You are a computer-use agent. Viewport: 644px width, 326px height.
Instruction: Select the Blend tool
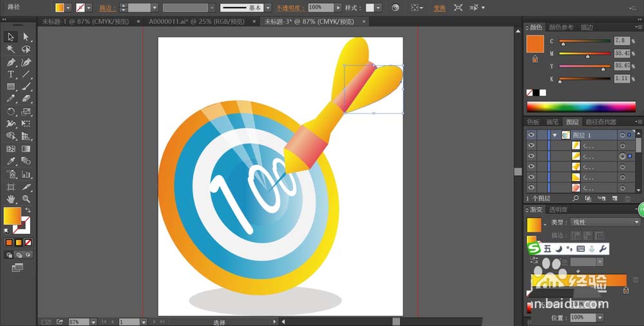pyautogui.click(x=26, y=161)
